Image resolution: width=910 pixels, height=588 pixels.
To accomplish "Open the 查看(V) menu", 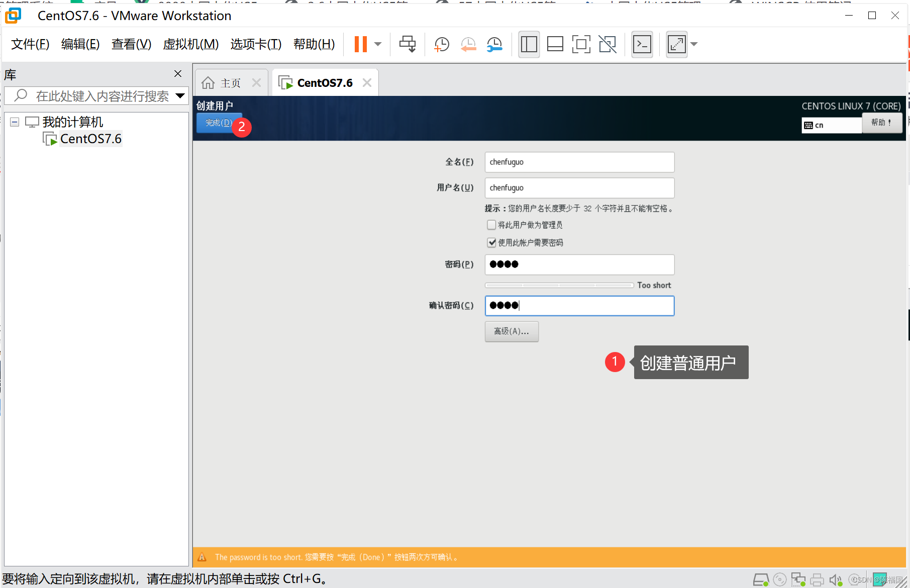I will coord(131,44).
